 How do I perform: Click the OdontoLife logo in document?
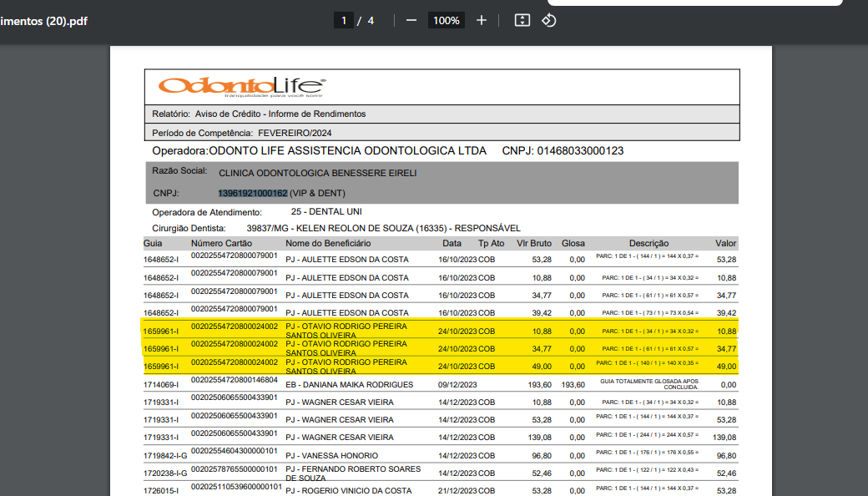[x=241, y=86]
